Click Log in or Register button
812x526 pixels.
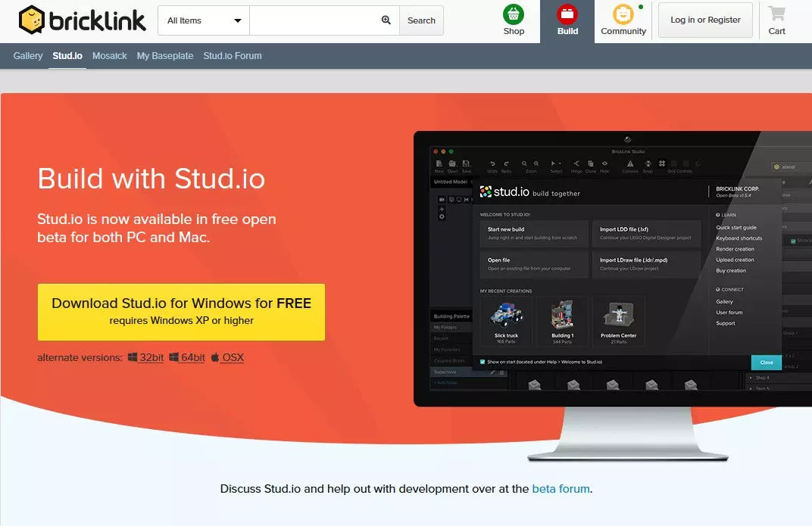(x=705, y=20)
